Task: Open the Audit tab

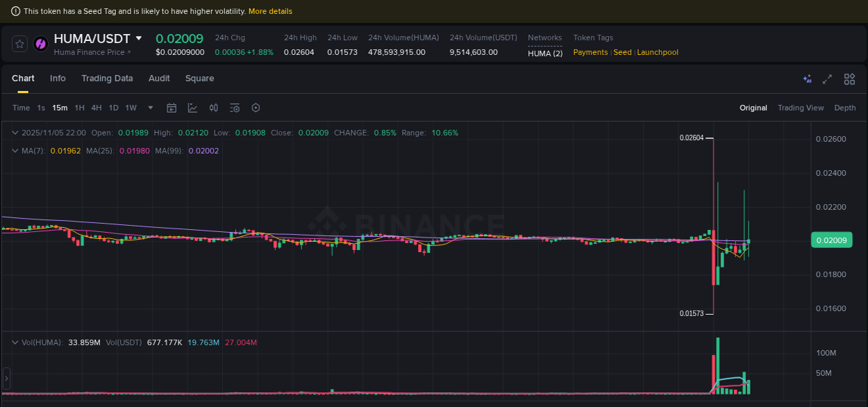Action: click(159, 78)
